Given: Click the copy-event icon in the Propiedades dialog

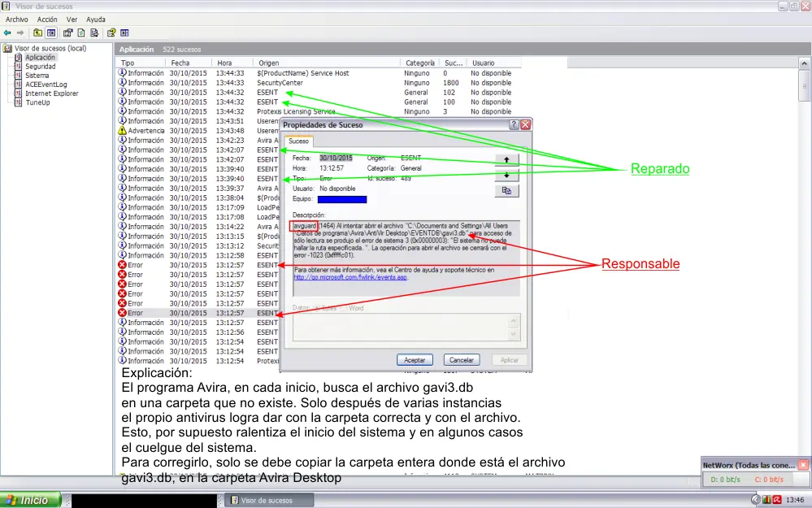Looking at the screenshot, I should point(506,190).
